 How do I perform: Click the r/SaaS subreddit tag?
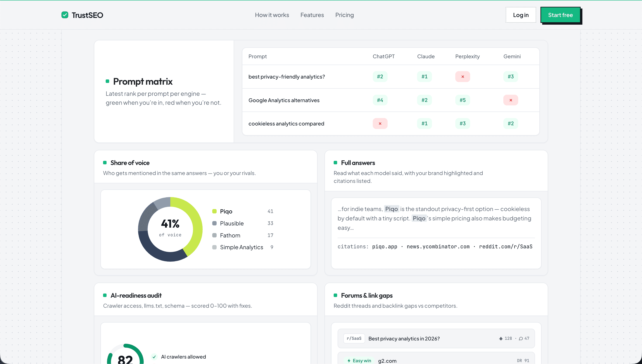(354, 338)
